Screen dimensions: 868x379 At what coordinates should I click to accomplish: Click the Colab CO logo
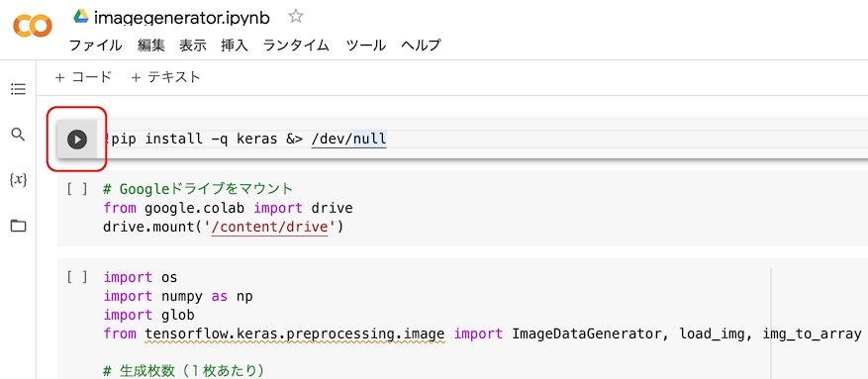point(32,26)
